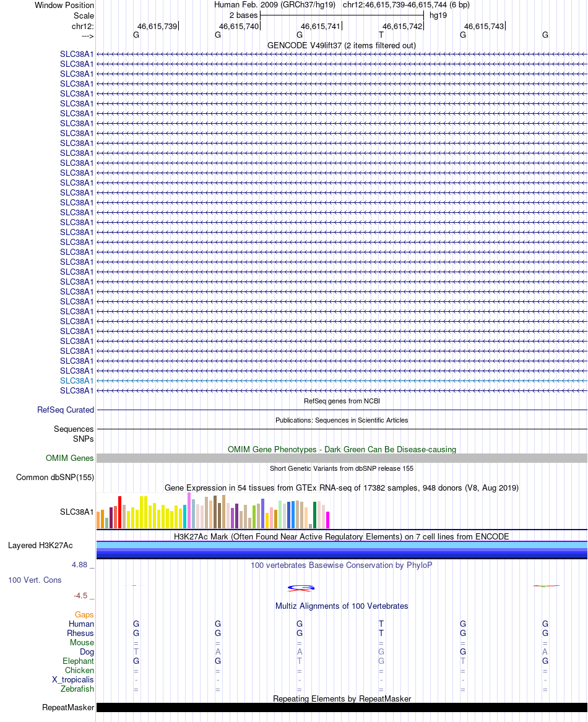The height and width of the screenshot is (722, 588).
Task: Click the blue layered H3K27Ac signal band
Action: (x=342, y=550)
